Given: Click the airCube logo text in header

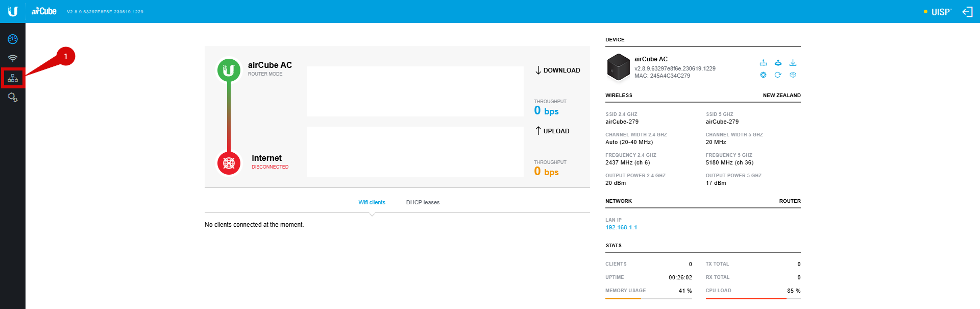Looking at the screenshot, I should click(44, 11).
